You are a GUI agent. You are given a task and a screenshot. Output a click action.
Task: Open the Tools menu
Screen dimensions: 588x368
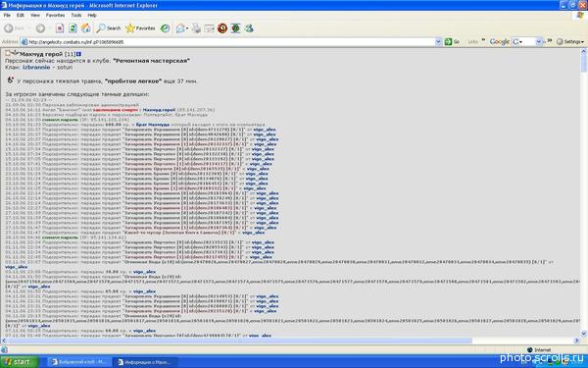pos(76,15)
